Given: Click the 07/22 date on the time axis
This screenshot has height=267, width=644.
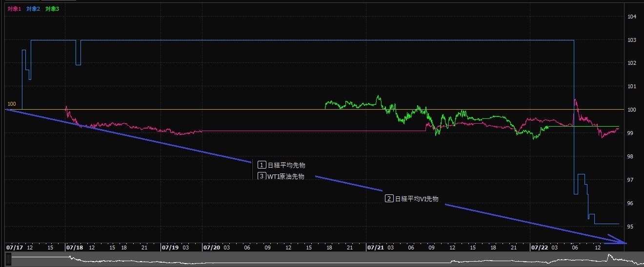Looking at the screenshot, I should [539, 248].
